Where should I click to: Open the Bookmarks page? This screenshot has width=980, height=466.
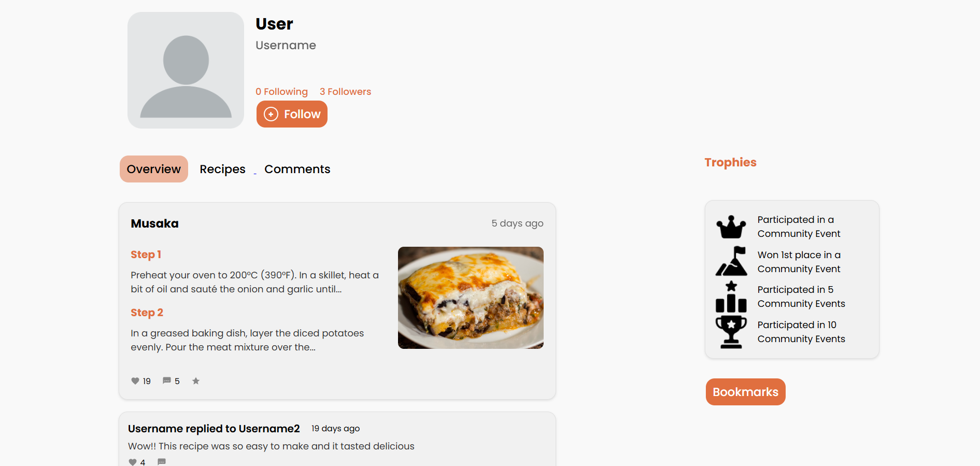(x=745, y=392)
